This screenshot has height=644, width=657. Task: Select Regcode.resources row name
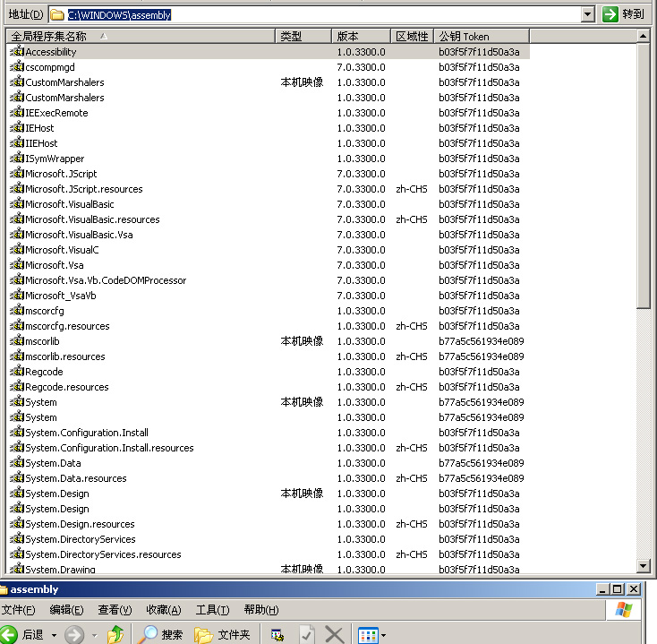tap(66, 387)
